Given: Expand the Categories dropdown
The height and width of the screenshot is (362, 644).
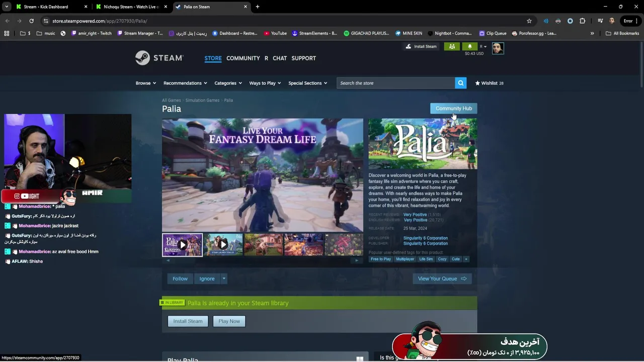Looking at the screenshot, I should point(228,83).
